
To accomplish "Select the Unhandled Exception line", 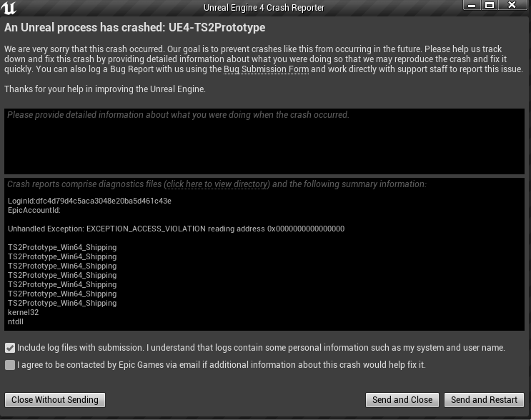I will [176, 229].
